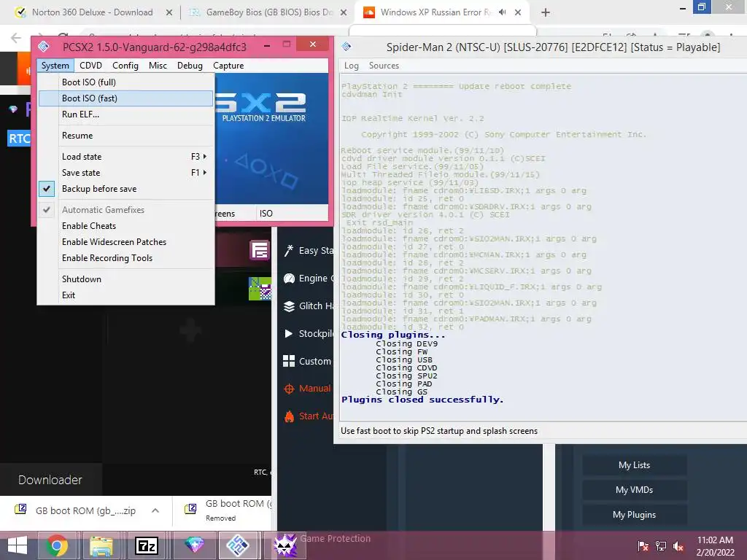The width and height of the screenshot is (747, 560).
Task: Click the muted volume tray icon
Action: tap(678, 545)
